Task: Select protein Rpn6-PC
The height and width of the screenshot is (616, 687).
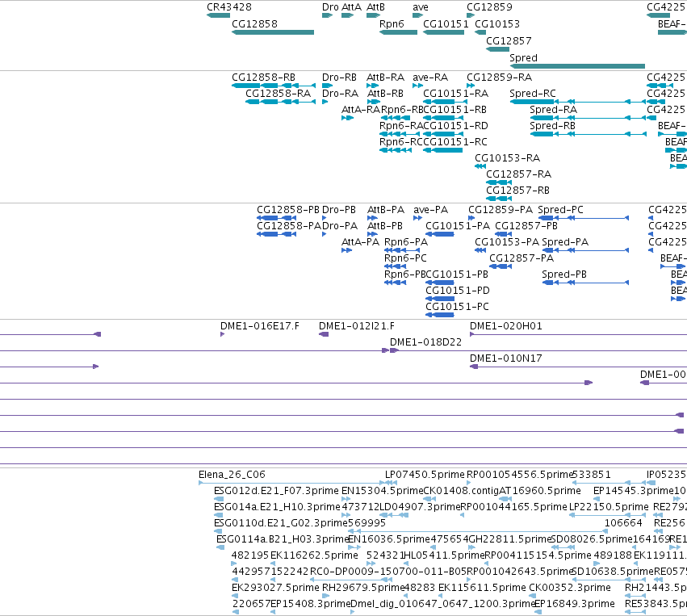Action: point(396,266)
